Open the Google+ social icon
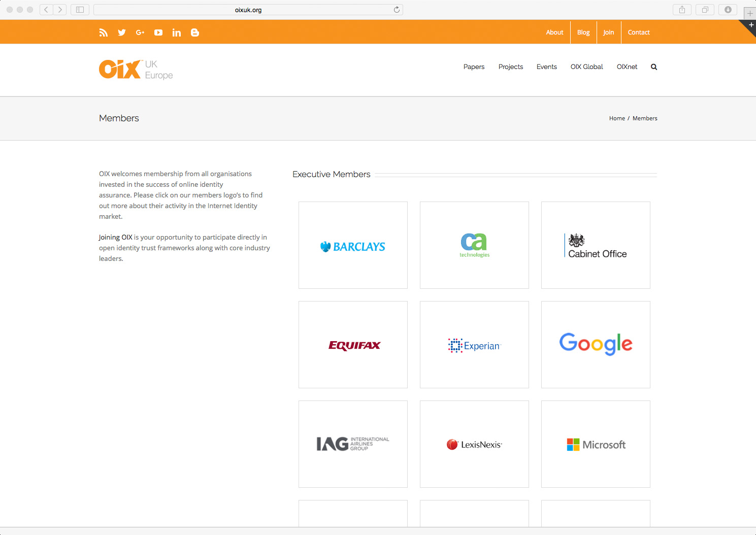756x535 pixels. tap(140, 32)
